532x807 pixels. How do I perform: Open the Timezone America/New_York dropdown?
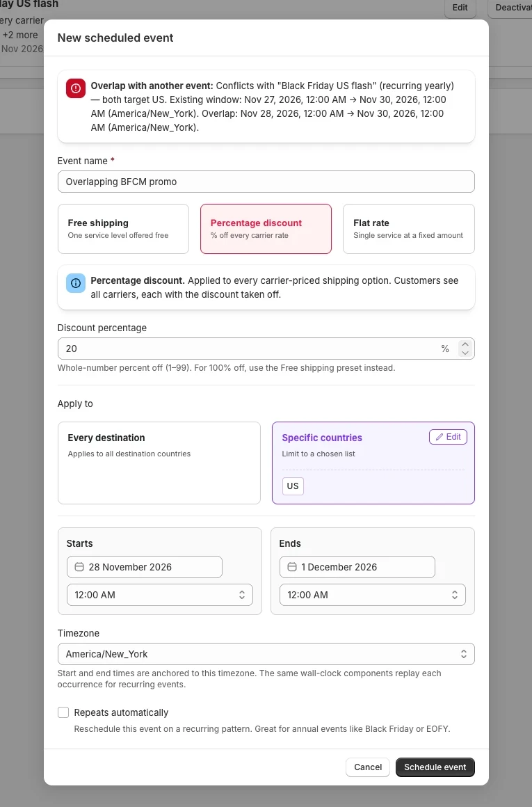[x=266, y=654]
